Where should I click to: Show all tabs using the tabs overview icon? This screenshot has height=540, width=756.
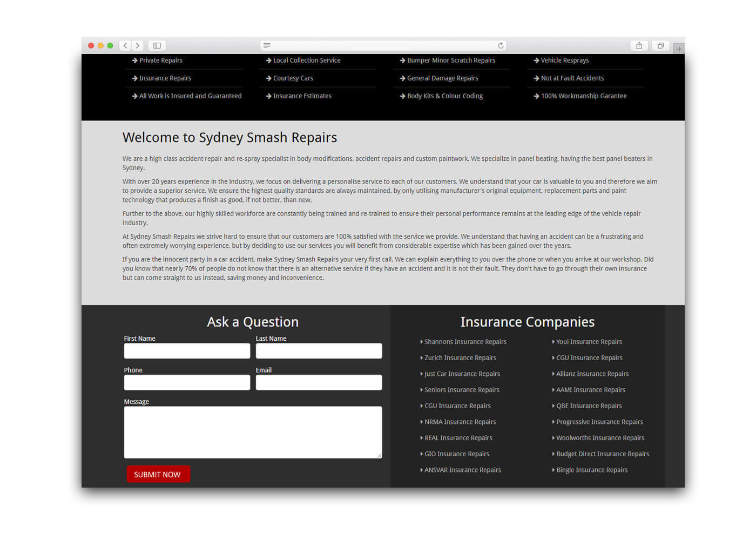click(660, 45)
